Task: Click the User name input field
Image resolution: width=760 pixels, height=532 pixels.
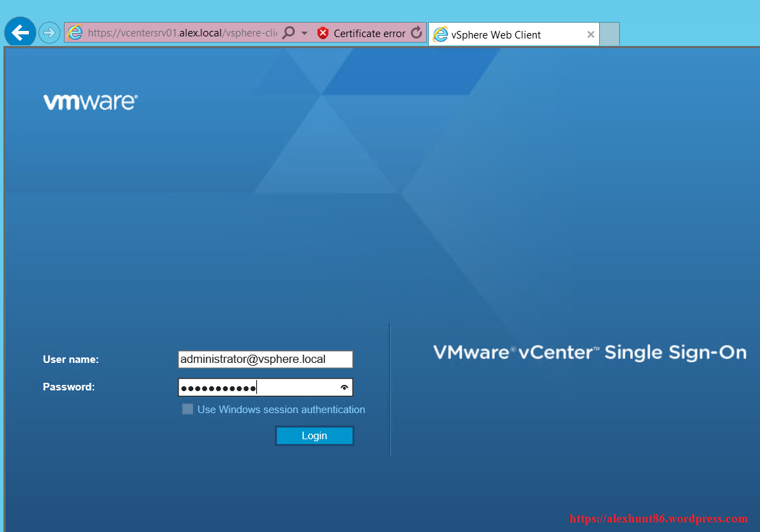Action: coord(265,359)
